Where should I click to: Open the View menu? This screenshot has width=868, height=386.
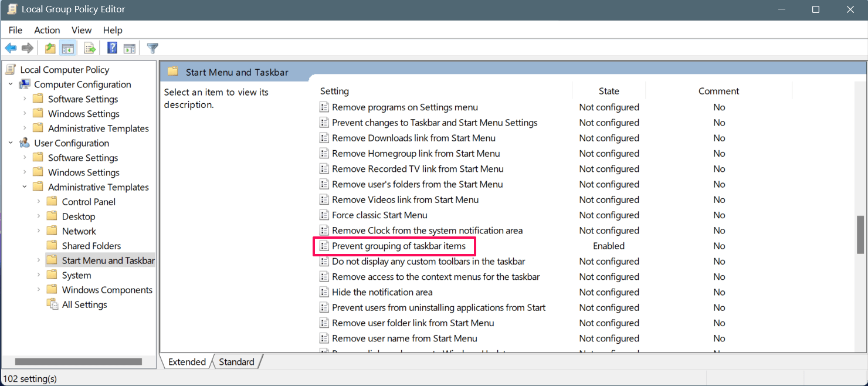click(82, 30)
